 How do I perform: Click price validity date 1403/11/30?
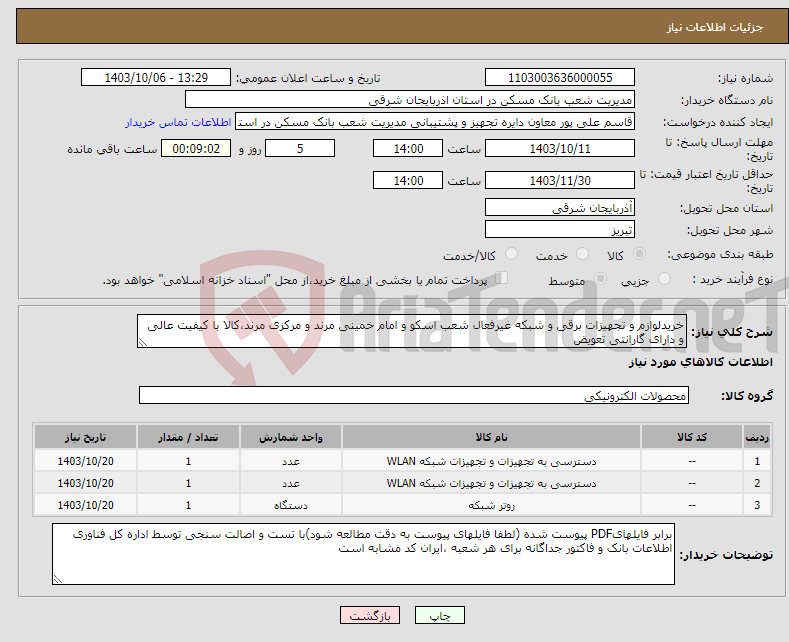pyautogui.click(x=560, y=180)
